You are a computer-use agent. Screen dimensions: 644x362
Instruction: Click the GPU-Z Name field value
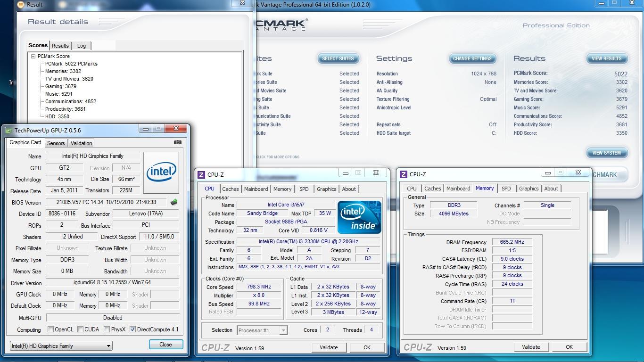(x=93, y=156)
